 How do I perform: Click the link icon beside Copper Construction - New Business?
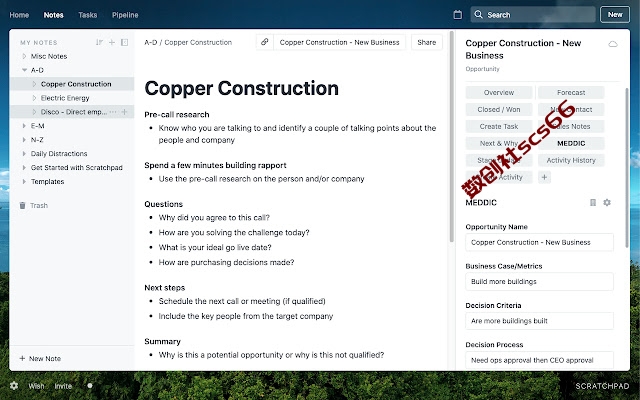click(264, 42)
